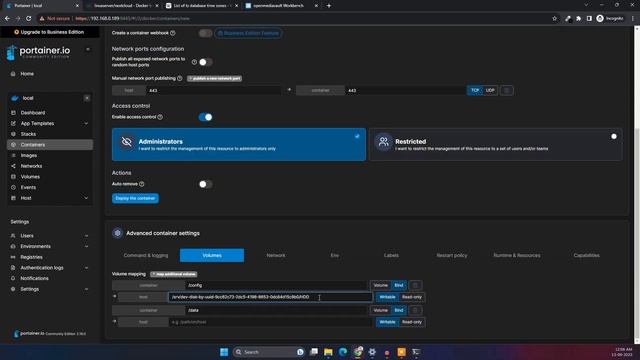Open the Labels tab
Screen dimensions: 640x360
pyautogui.click(x=391, y=256)
